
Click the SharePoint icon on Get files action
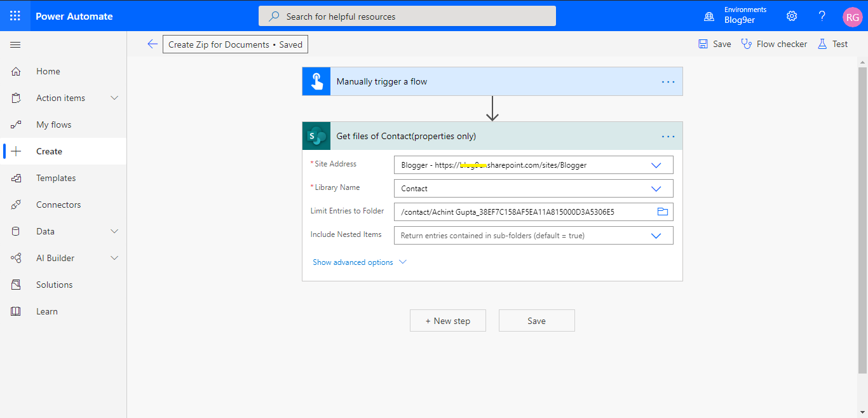coord(315,135)
